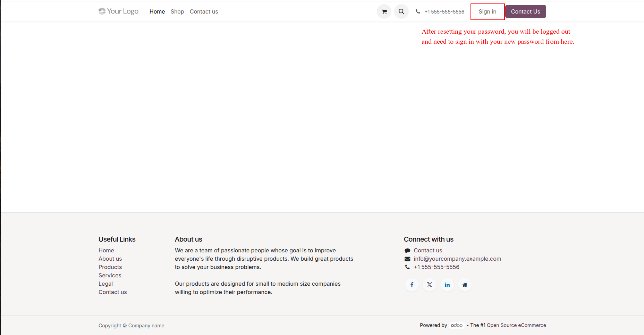Viewport: 644px width, 335px height.
Task: Open the About us footer link
Action: coord(110,259)
